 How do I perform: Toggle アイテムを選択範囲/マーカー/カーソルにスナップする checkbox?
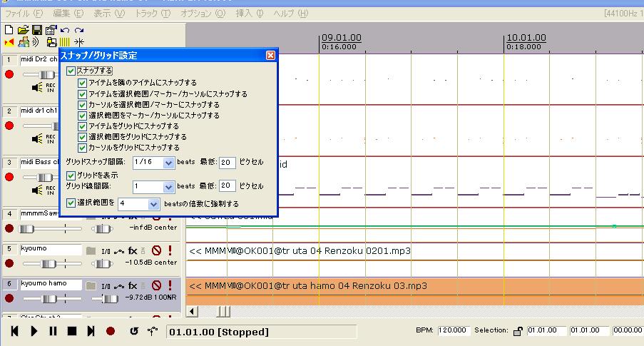82,94
